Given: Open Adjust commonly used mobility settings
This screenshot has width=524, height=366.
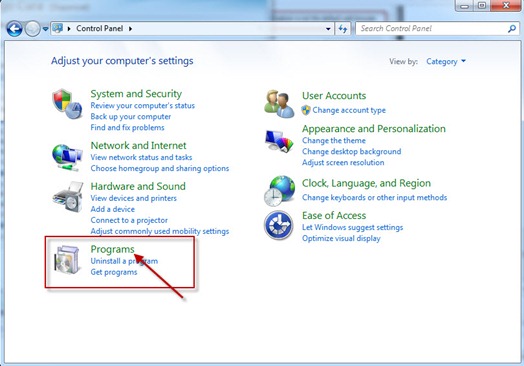Looking at the screenshot, I should (160, 231).
